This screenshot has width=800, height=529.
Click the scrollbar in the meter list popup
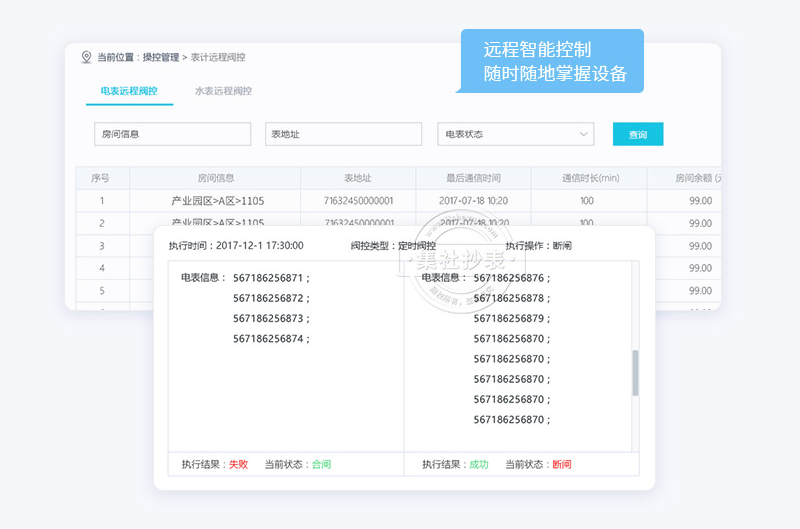coord(634,373)
